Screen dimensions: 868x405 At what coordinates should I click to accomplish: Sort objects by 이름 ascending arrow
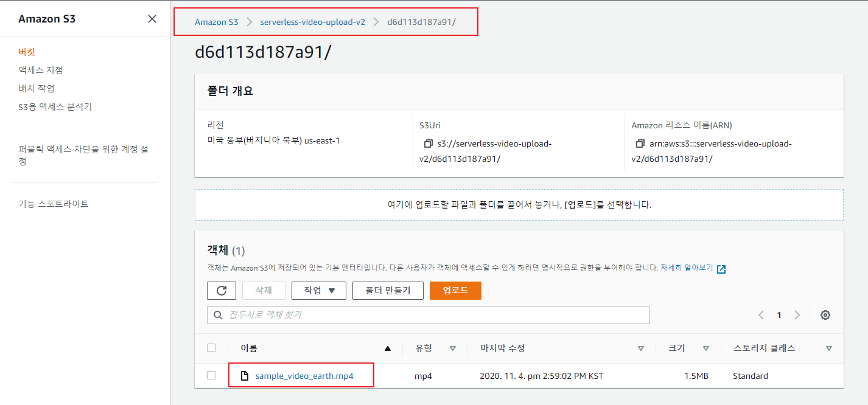click(388, 348)
